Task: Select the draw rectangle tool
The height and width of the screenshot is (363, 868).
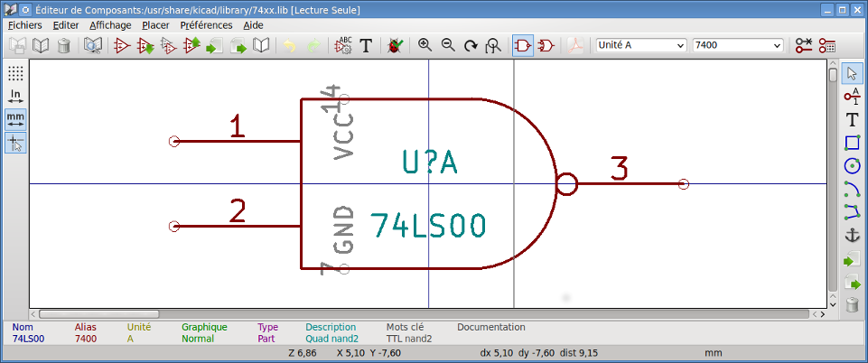Action: point(853,143)
